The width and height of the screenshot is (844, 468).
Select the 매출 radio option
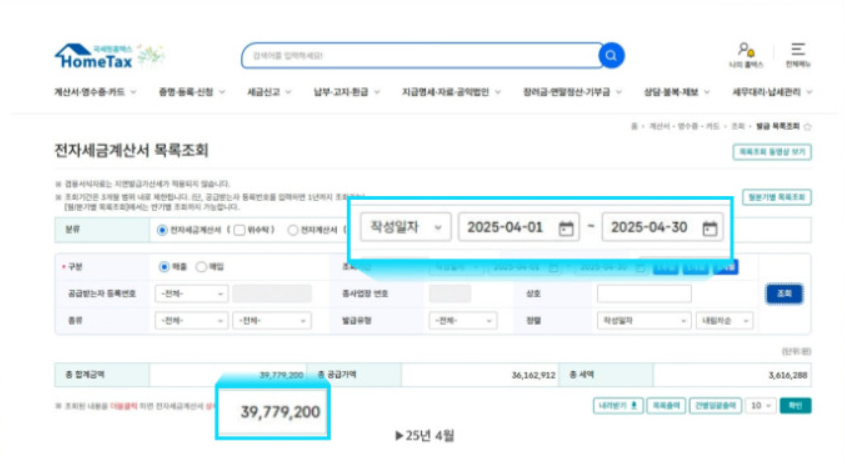point(164,267)
